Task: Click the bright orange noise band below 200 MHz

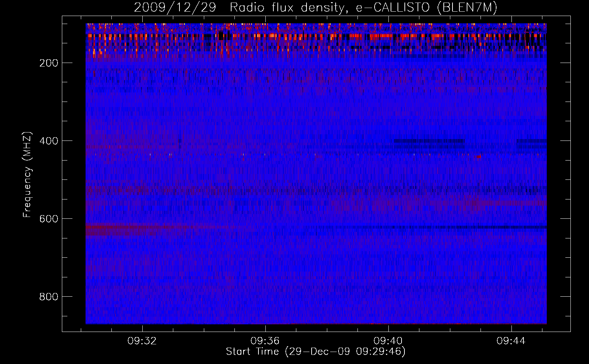Action: click(x=316, y=36)
